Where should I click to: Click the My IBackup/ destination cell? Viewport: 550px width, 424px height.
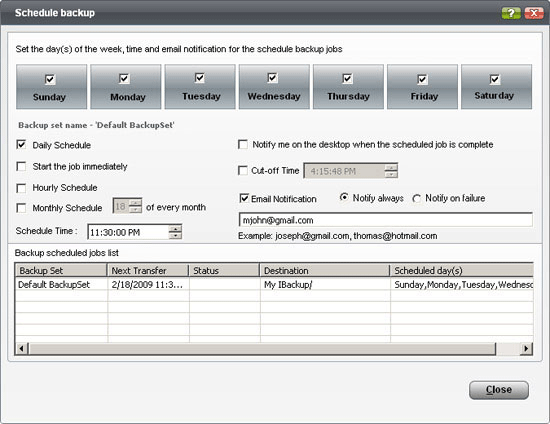[x=325, y=284]
